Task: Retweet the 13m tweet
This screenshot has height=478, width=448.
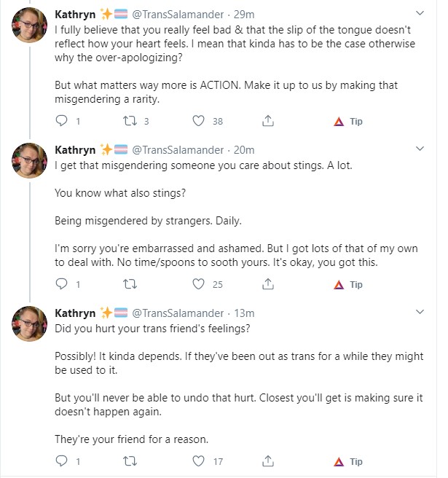Action: pos(130,461)
